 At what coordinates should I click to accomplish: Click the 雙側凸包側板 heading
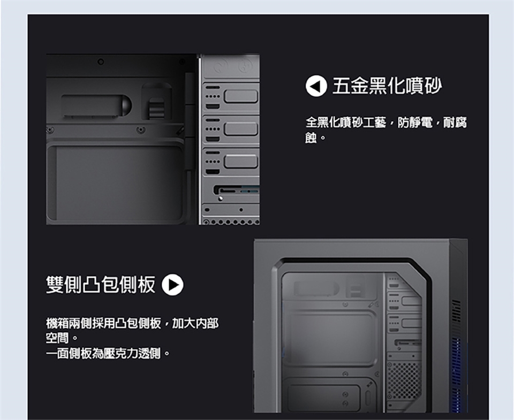point(101,284)
